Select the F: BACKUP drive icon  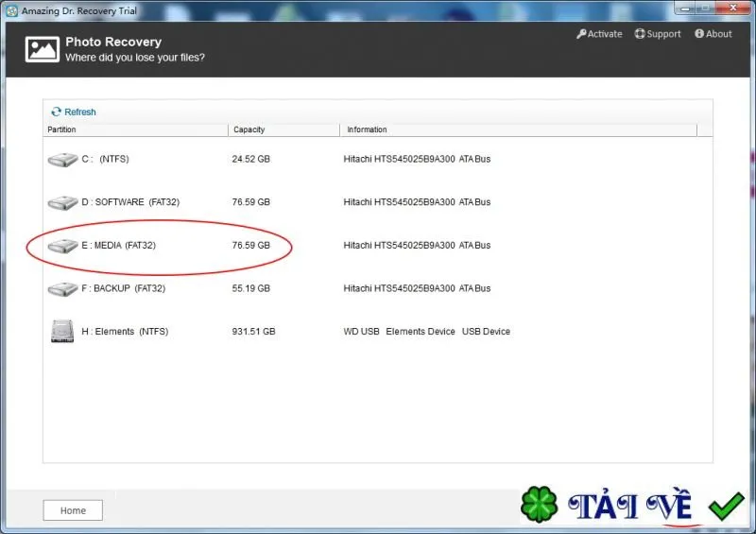(x=62, y=289)
